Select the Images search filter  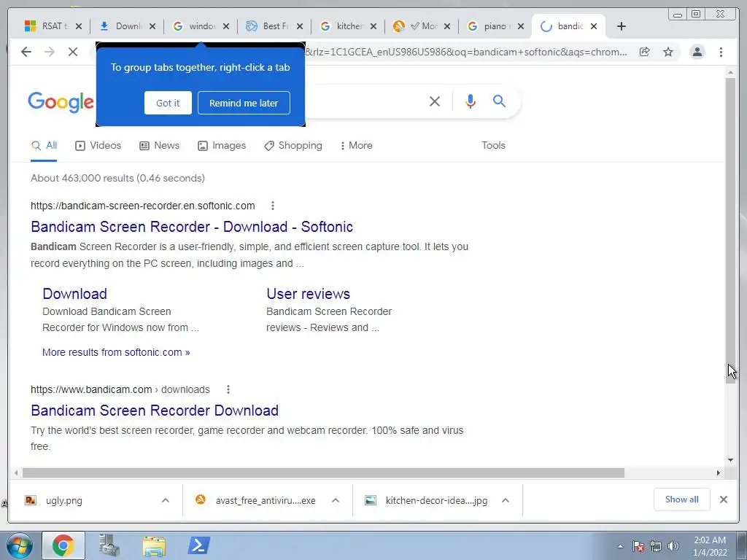click(222, 146)
